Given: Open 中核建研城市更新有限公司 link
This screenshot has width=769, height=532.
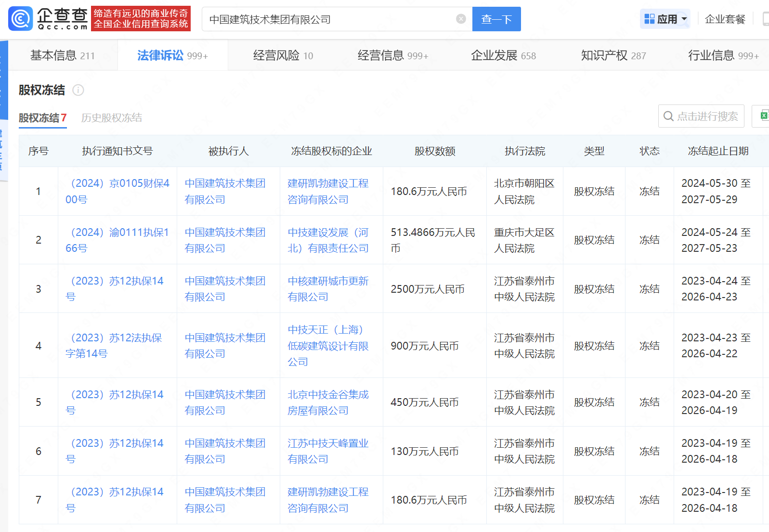Looking at the screenshot, I should pos(328,288).
